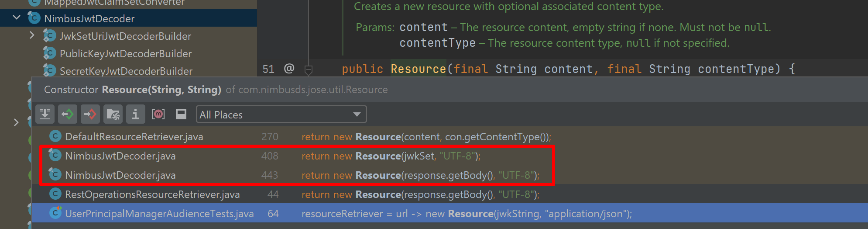
Task: Click the file icon for line 443 usage
Action: click(x=55, y=174)
